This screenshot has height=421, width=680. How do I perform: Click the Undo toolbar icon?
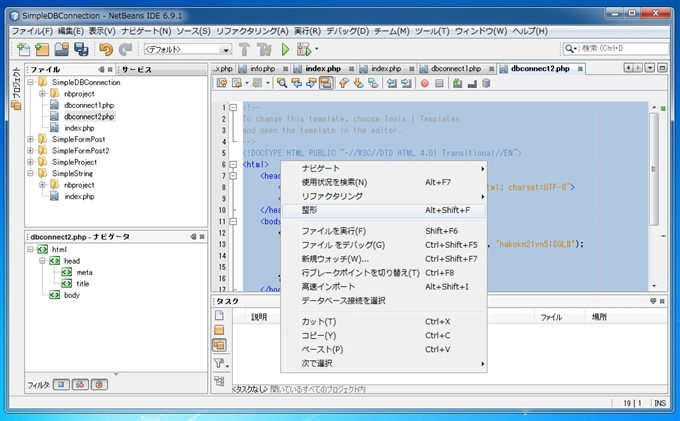[105, 49]
